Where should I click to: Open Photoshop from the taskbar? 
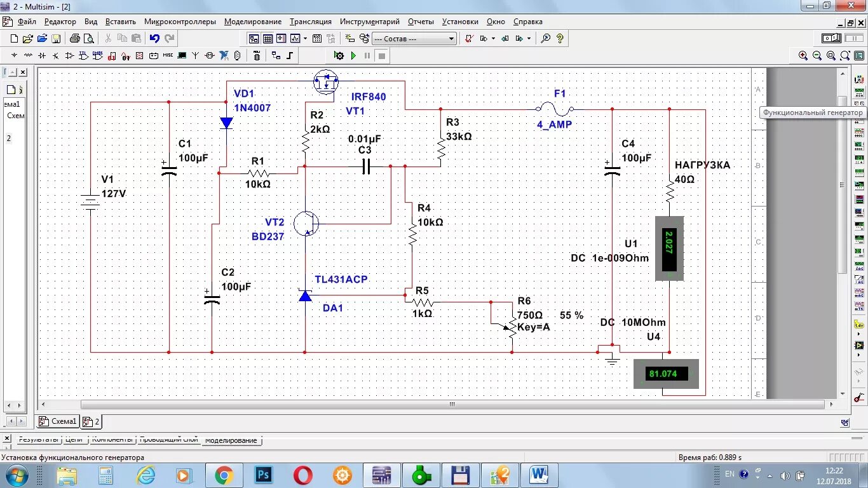coord(263,475)
